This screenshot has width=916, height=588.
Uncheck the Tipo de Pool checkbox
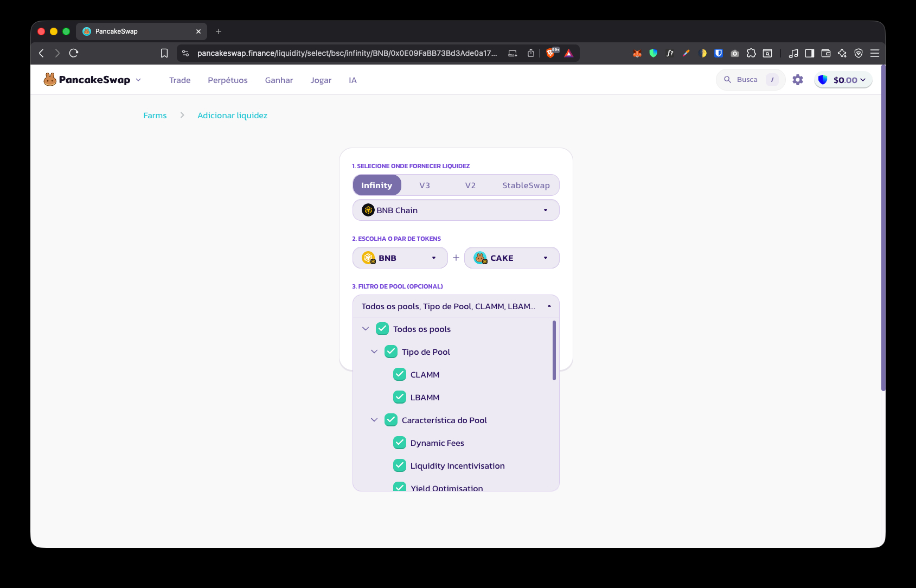(x=391, y=351)
